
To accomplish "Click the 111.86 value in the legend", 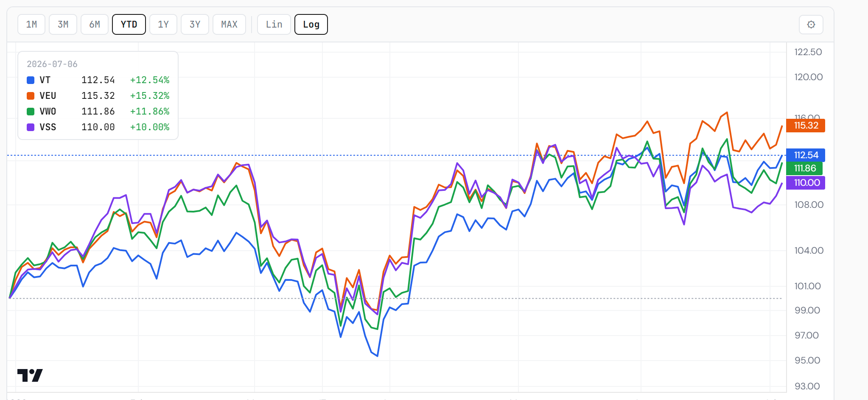I will tap(98, 112).
